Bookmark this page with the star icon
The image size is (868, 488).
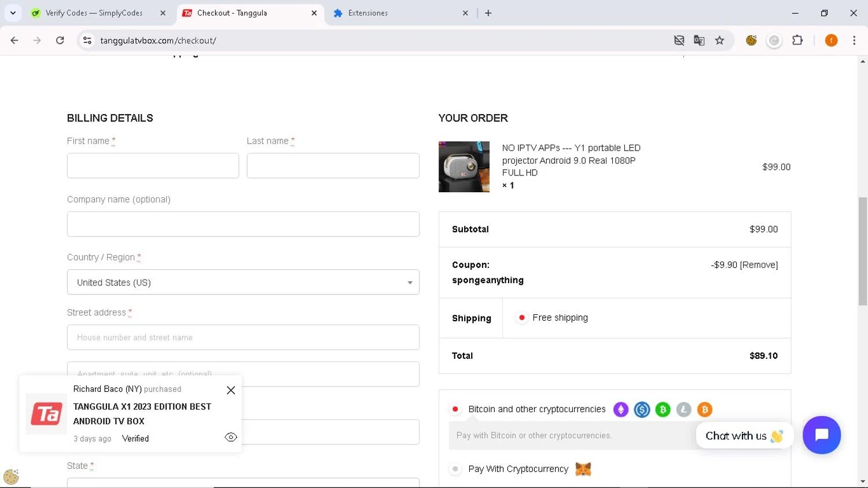click(x=719, y=41)
